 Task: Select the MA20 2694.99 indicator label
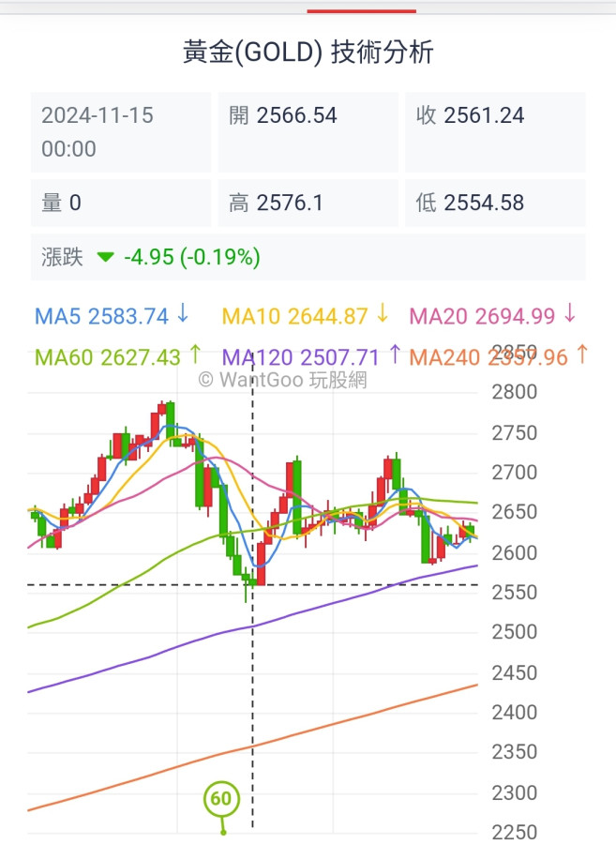483,315
